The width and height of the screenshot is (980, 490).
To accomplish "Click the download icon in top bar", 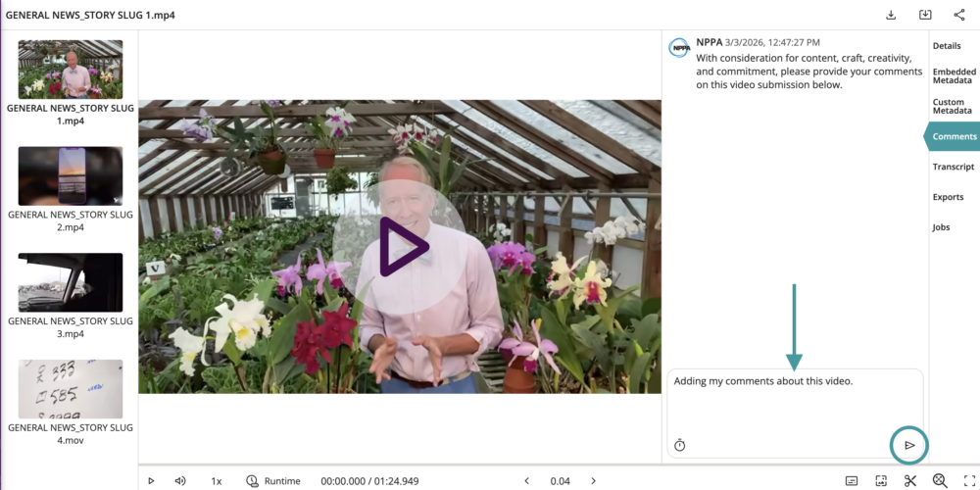I will tap(891, 15).
